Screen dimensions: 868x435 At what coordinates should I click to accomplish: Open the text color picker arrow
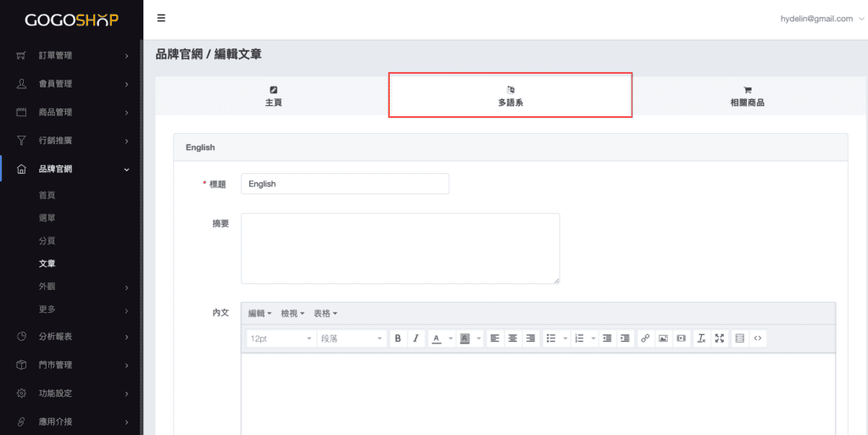click(x=451, y=338)
